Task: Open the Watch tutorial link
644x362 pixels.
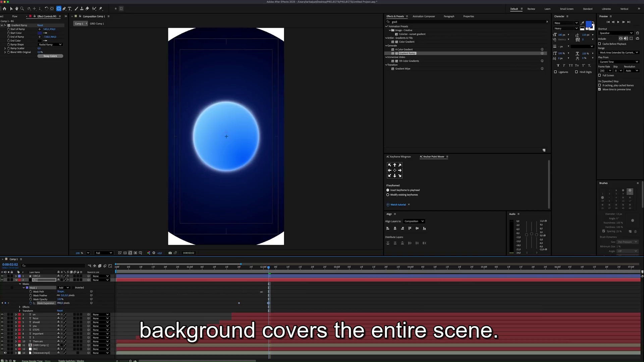Action: pyautogui.click(x=398, y=205)
